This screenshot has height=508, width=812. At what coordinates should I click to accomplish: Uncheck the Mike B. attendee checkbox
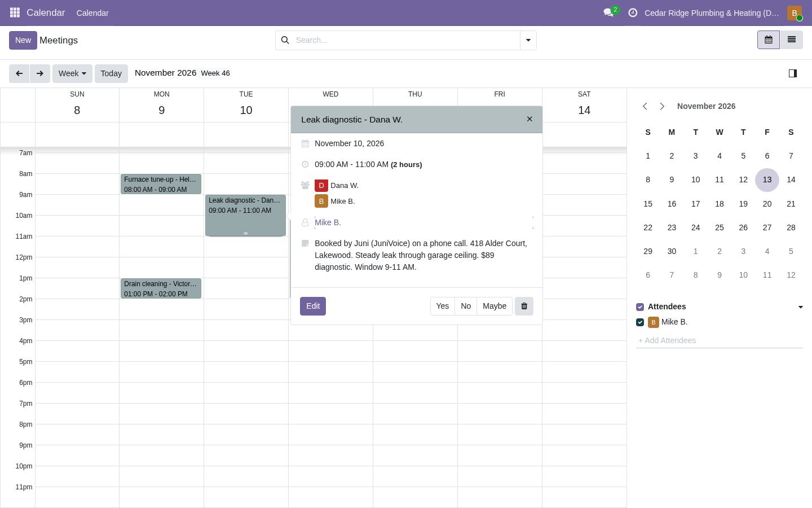click(640, 322)
